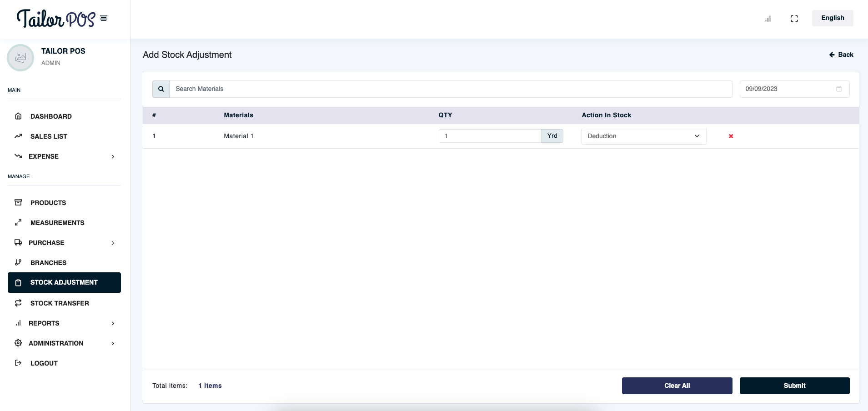This screenshot has height=411, width=868.
Task: Expand the Reports menu chevron
Action: pos(113,323)
